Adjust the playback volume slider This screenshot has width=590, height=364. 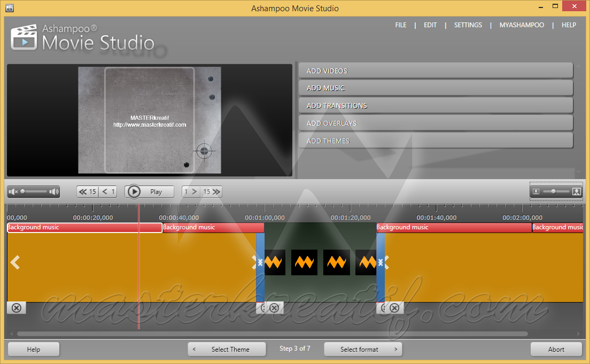34,191
